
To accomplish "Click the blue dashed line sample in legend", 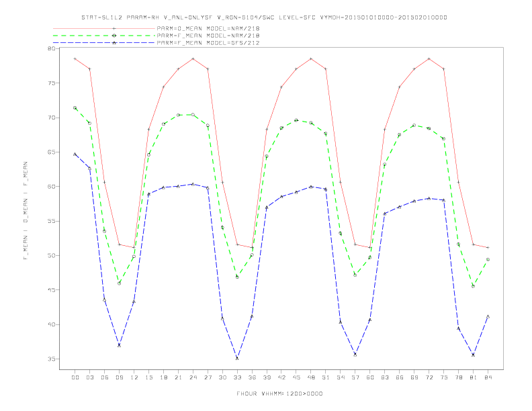I will point(104,43).
